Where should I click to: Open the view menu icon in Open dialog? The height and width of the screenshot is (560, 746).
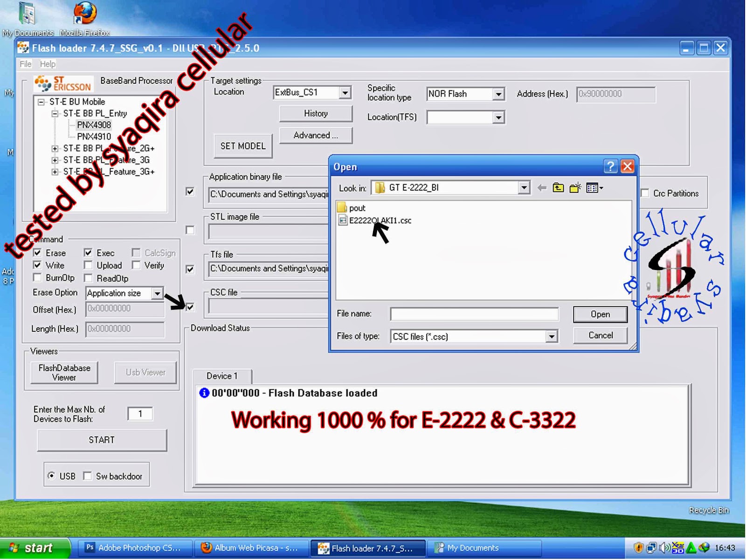coord(594,188)
